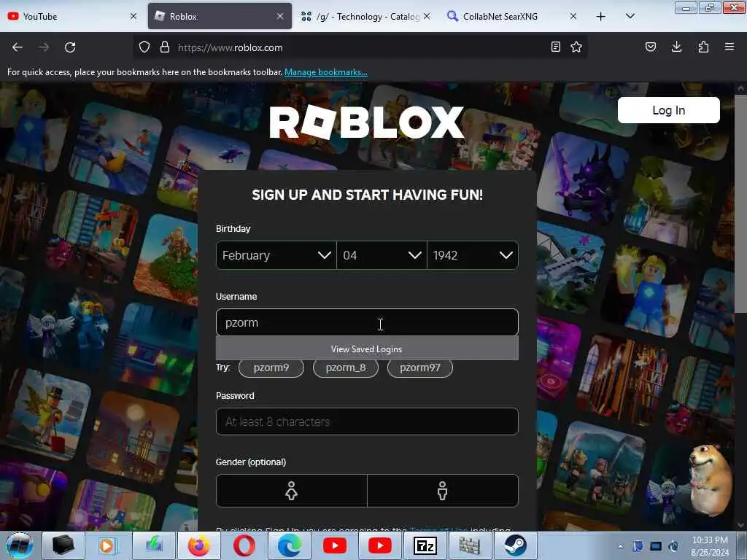747x560 pixels.
Task: Open the birthday day dropdown showing 04
Action: point(382,255)
